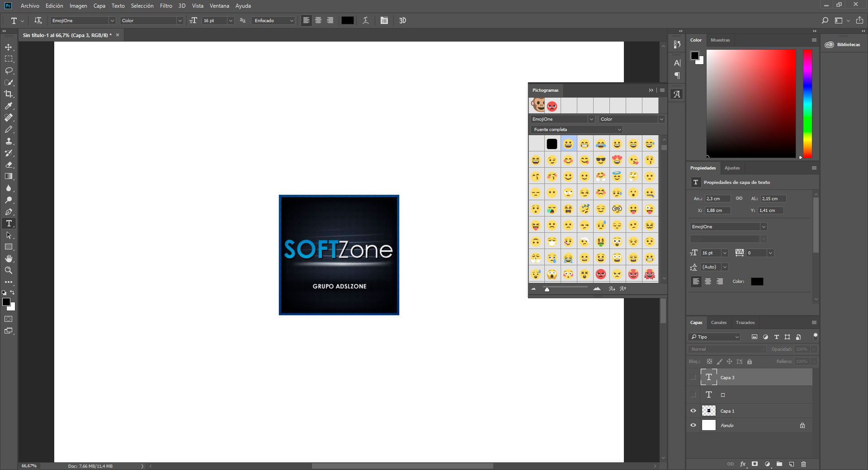This screenshot has height=470, width=868.
Task: Open the Capas panel options menu
Action: (x=814, y=323)
